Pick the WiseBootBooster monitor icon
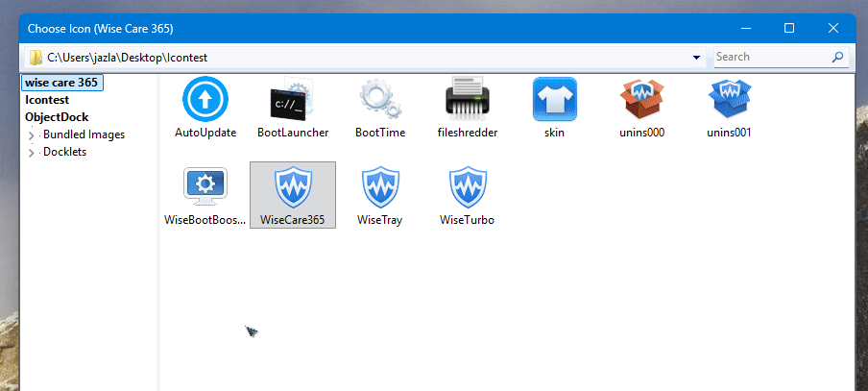Viewport: 868px width, 391px height. (x=205, y=187)
